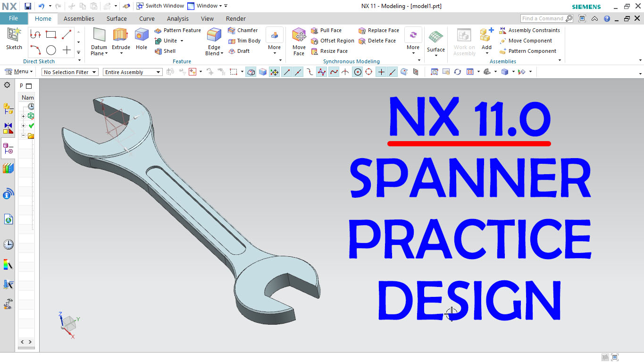The height and width of the screenshot is (362, 644).
Task: Toggle the Arc Center snap point
Action: click(358, 72)
